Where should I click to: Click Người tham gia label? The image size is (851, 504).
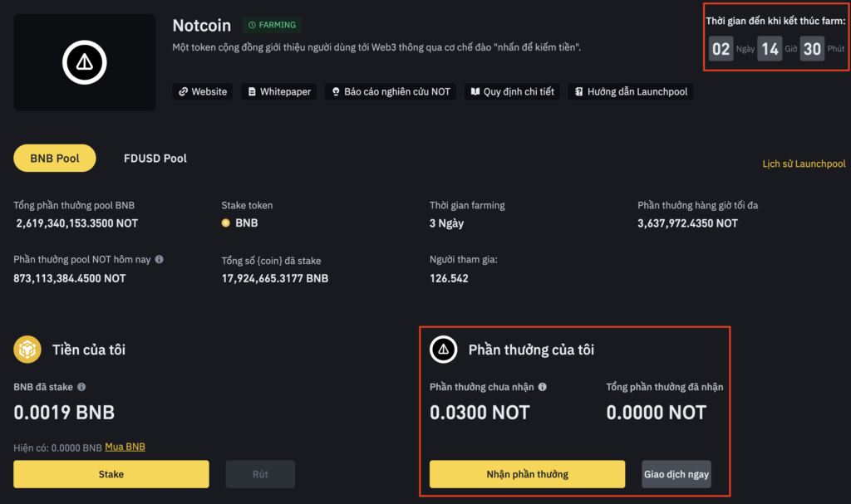click(x=464, y=259)
